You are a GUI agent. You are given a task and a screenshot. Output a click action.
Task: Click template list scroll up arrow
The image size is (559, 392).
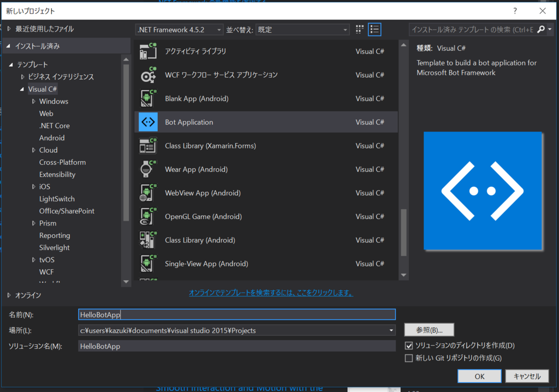point(403,45)
